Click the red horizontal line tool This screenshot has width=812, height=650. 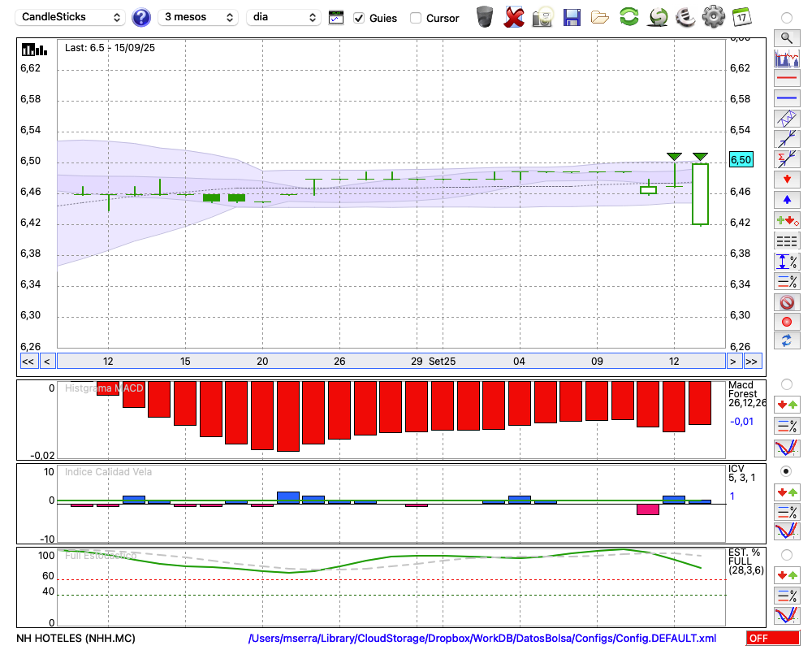(786, 78)
